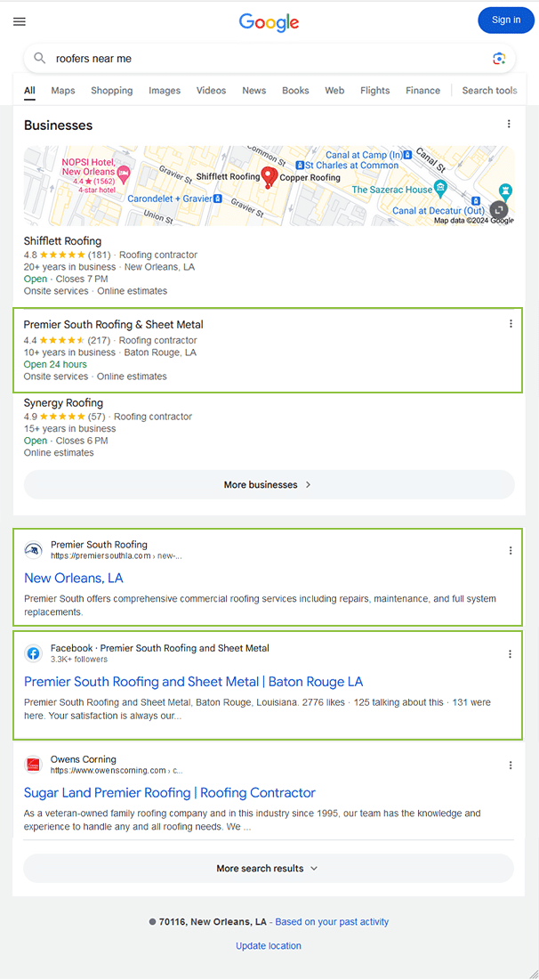
Task: Expand the map with fullscreen icon
Action: pos(499,210)
